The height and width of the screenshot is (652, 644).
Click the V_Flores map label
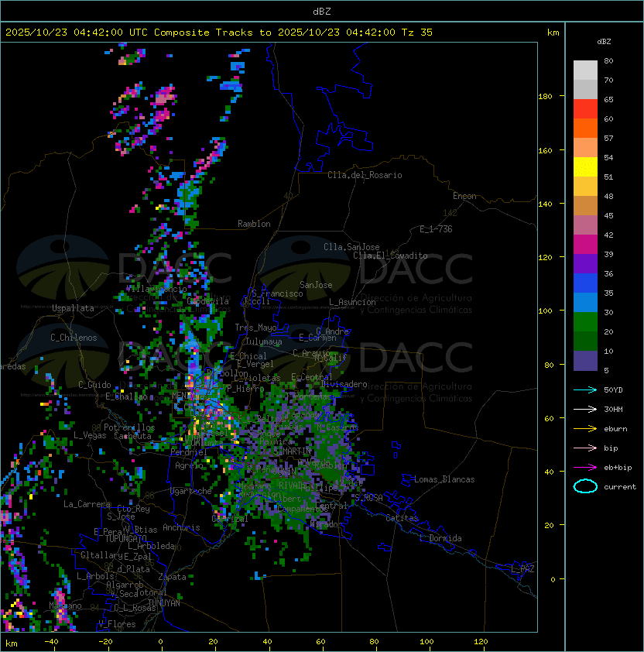117,624
